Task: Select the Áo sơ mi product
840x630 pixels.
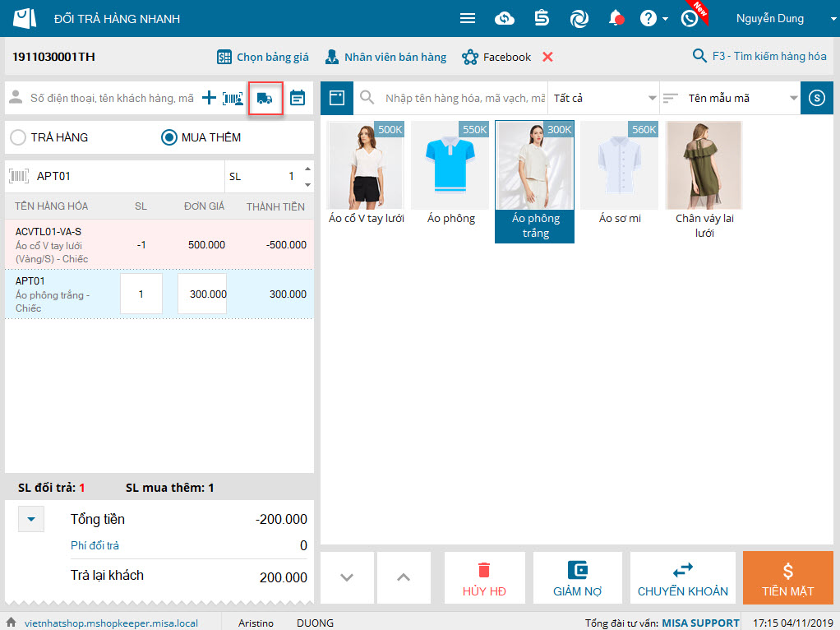Action: point(619,173)
